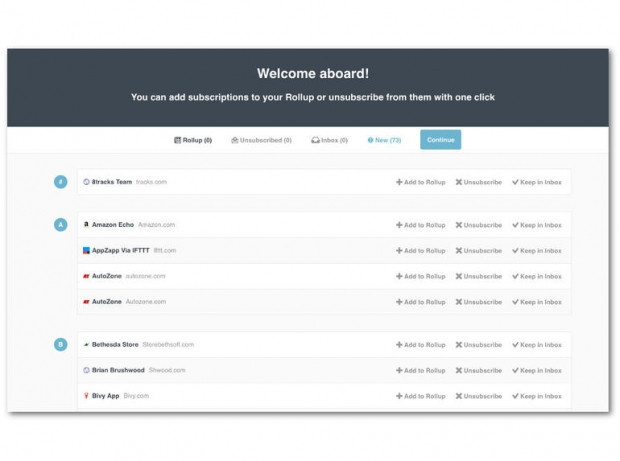Screen dimensions: 620x461
Task: Unsubscribe from Bethesda Store emails
Action: (x=479, y=344)
